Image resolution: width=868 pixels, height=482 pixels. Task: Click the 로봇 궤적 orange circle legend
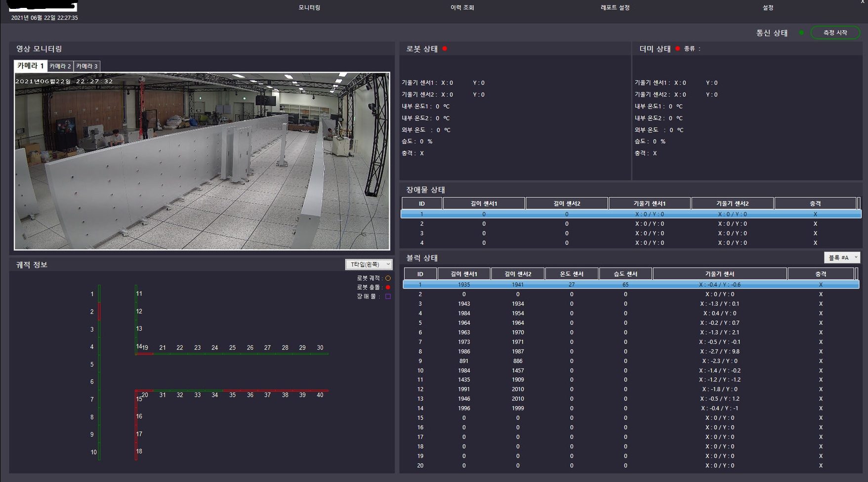tap(388, 278)
